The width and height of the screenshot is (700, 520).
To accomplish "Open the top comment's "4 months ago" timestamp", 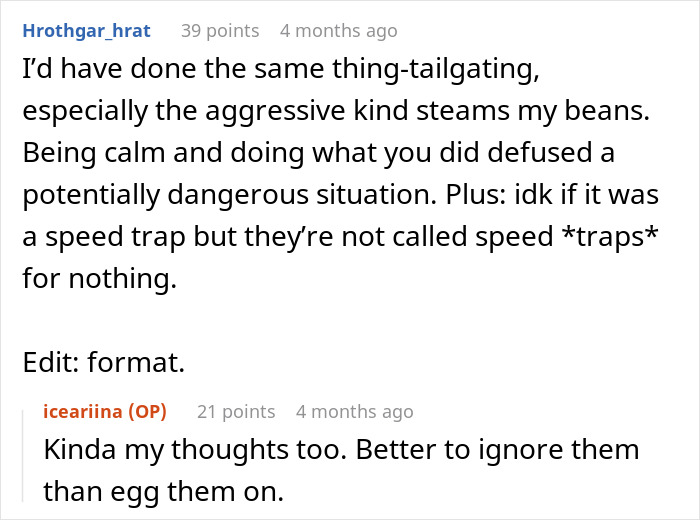I will [x=338, y=31].
